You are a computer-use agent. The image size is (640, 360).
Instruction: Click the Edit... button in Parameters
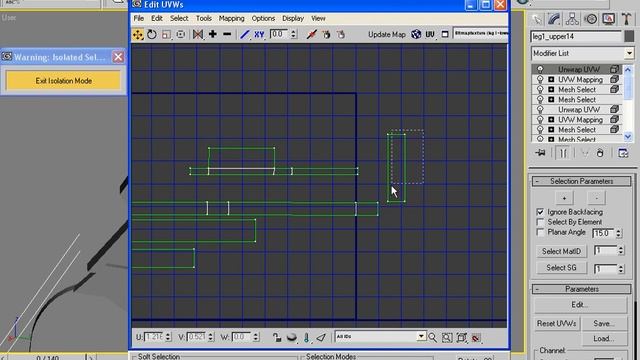580,305
